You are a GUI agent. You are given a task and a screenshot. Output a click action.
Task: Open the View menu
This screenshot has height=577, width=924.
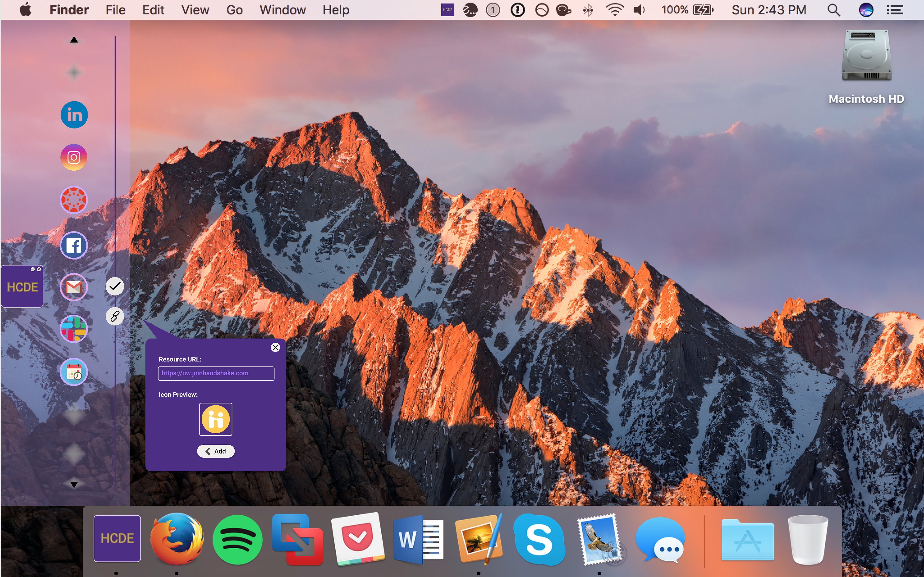pos(195,10)
